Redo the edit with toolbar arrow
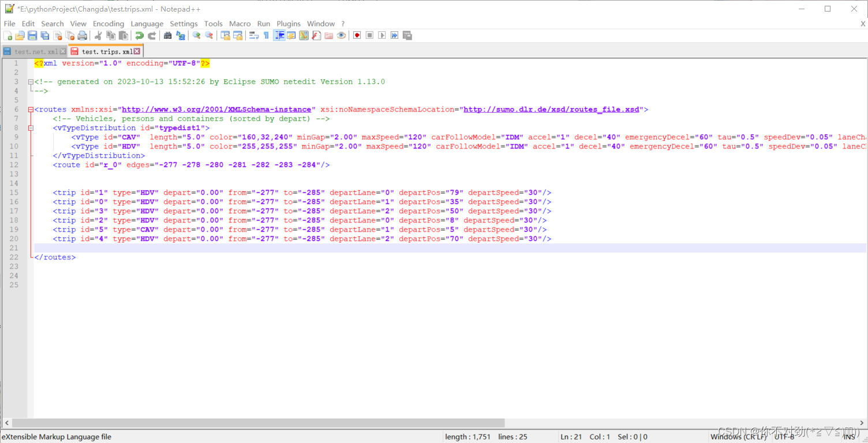The width and height of the screenshot is (868, 443). pos(152,35)
